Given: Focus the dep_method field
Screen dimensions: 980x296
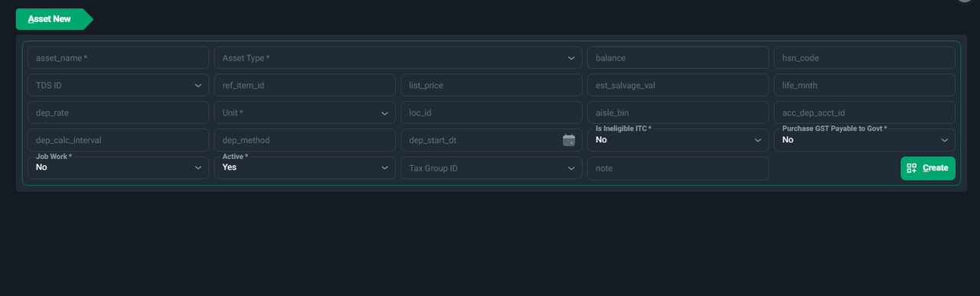Looking at the screenshot, I should pos(305,141).
